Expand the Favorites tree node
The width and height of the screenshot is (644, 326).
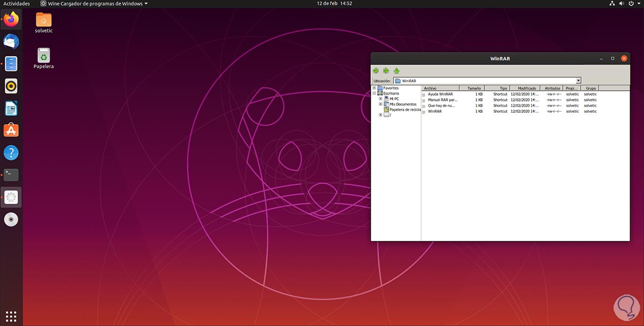(374, 88)
